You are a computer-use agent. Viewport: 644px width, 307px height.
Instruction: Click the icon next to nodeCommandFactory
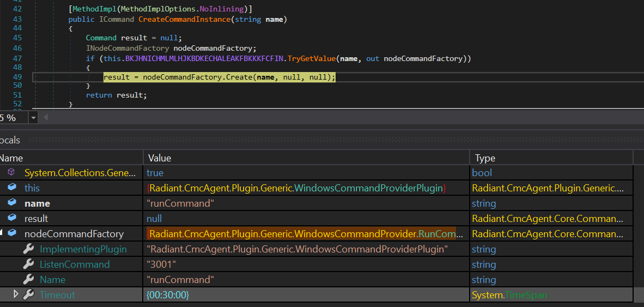tap(11, 233)
